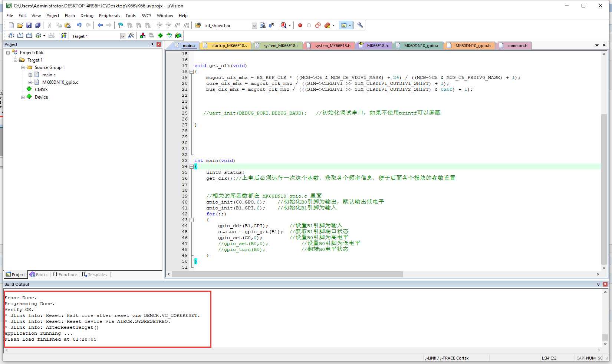The image size is (612, 364).
Task: Expand the Device tree node
Action: tap(23, 97)
